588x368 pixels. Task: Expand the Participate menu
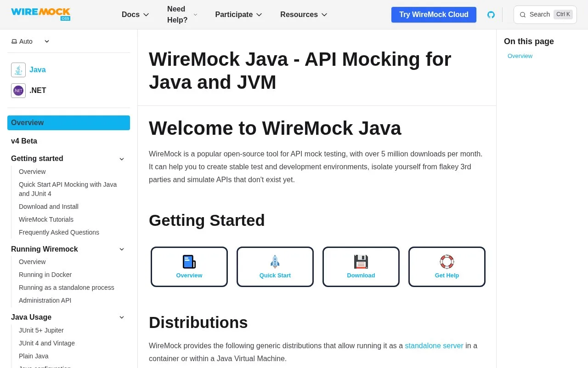[x=238, y=15]
